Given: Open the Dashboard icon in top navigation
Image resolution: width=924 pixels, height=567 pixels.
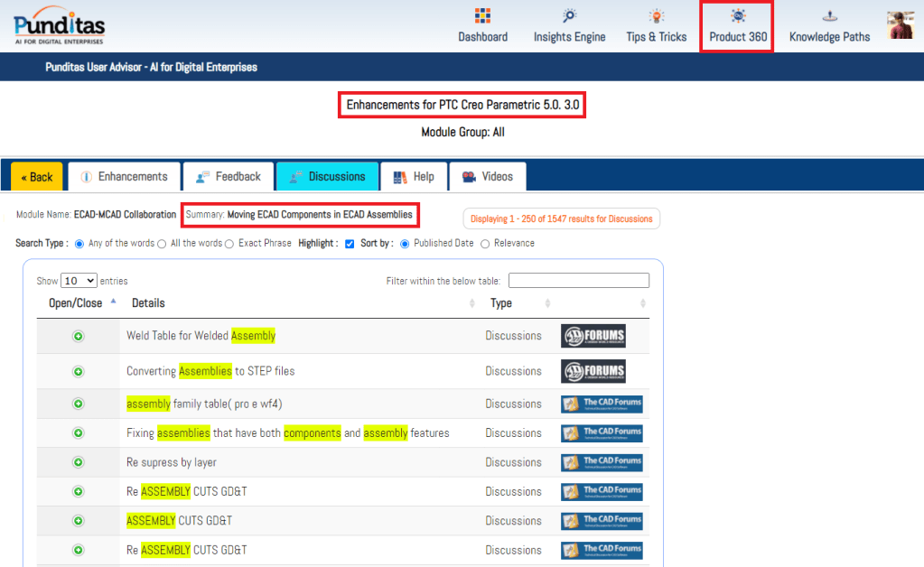Looking at the screenshot, I should pyautogui.click(x=482, y=16).
